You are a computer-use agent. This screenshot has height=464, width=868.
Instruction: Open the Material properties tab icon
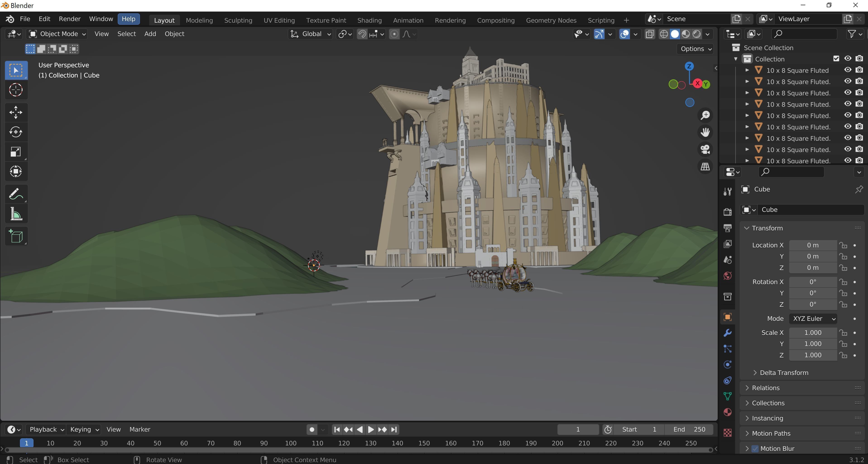[727, 412]
